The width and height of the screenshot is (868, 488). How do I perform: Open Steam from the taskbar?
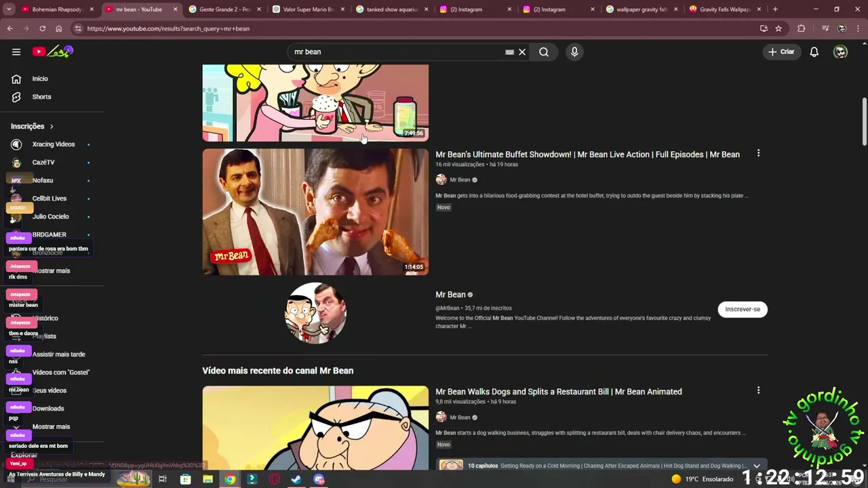[296, 479]
